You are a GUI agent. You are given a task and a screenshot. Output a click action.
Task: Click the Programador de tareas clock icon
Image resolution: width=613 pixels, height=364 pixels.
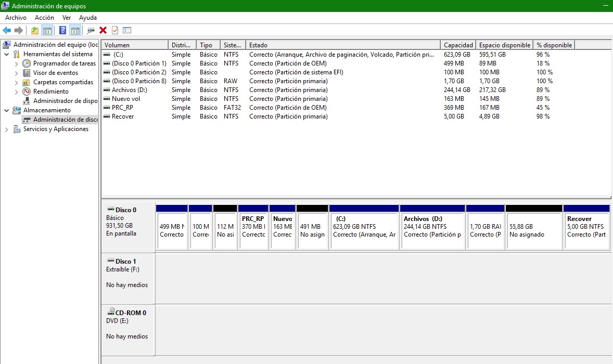[27, 63]
